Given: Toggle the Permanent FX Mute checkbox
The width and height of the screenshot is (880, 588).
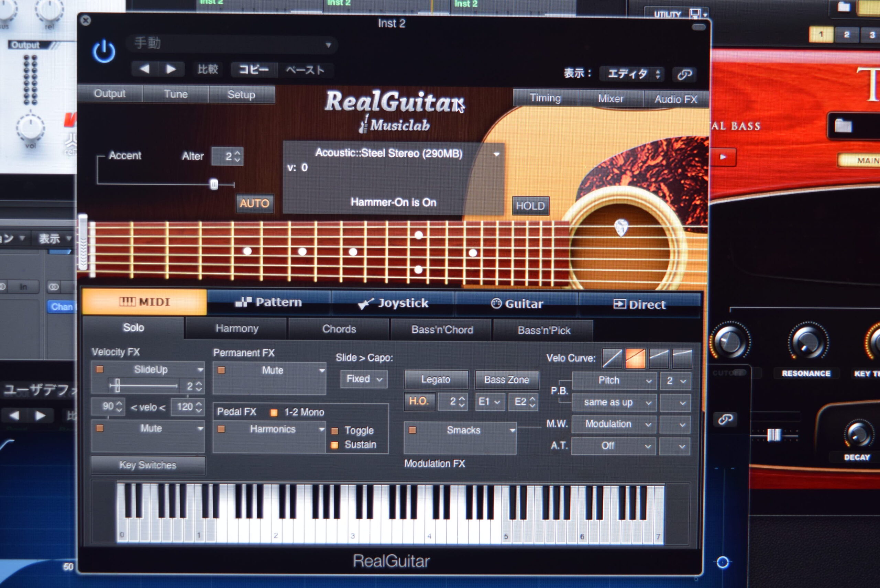Looking at the screenshot, I should 222,370.
